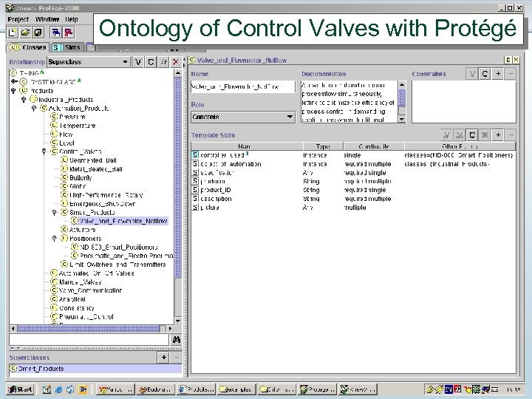The image size is (532, 399).
Task: Click the Start button on taskbar
Action: click(21, 389)
